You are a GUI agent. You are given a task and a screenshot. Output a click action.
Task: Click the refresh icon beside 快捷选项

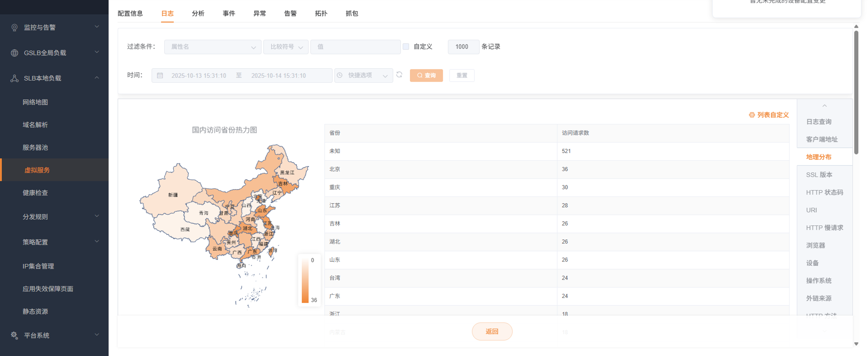(x=400, y=75)
